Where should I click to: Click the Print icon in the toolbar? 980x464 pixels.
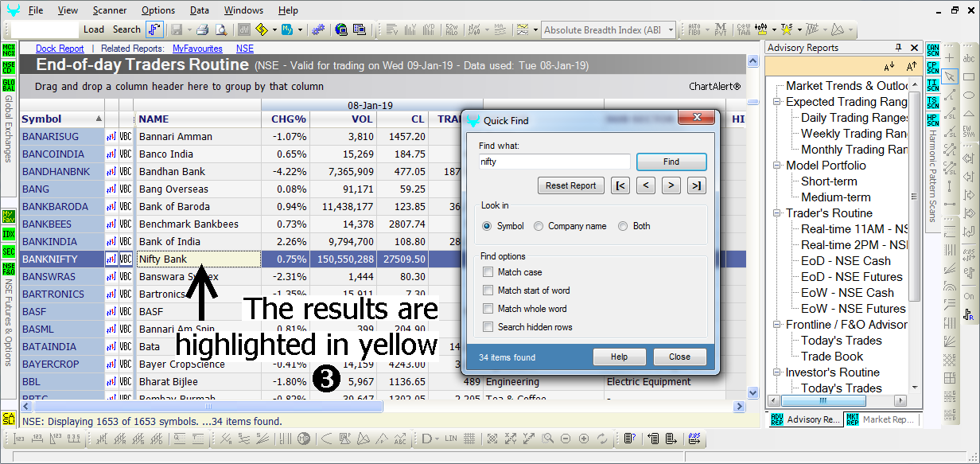tap(202, 29)
